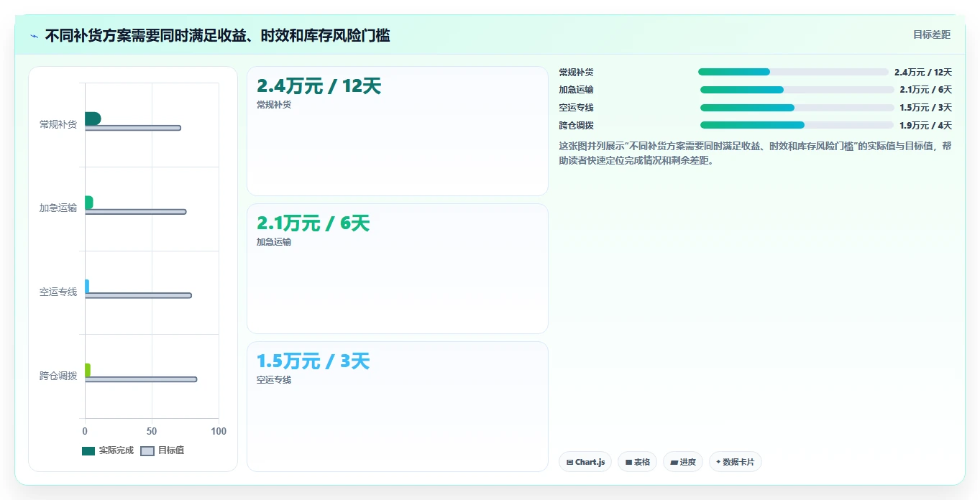The image size is (980, 500).
Task: Click the 空运专线 chart axis label
Action: coord(58,292)
